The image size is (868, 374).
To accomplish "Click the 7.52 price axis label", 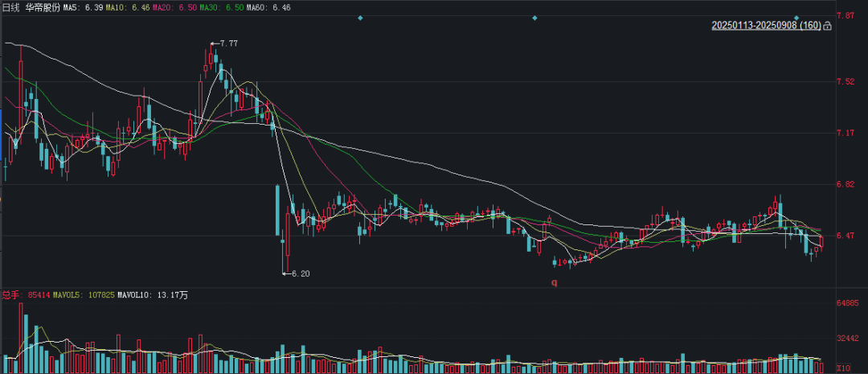I will point(845,81).
